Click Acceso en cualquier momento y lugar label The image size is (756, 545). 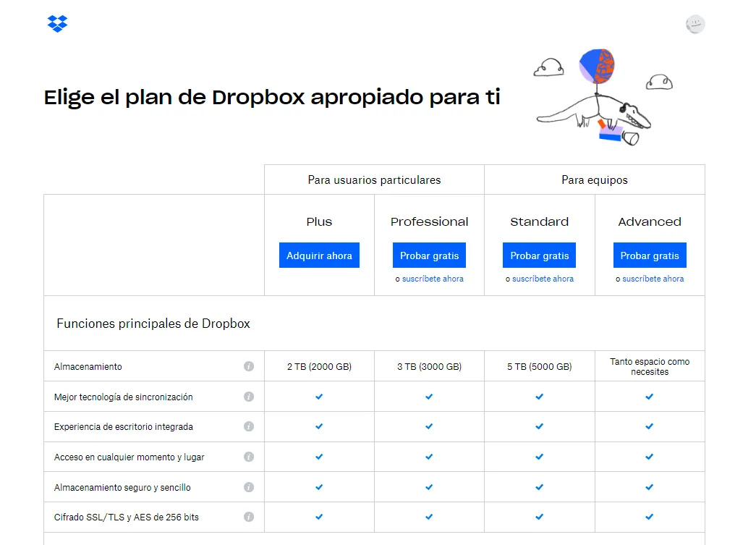tap(129, 457)
